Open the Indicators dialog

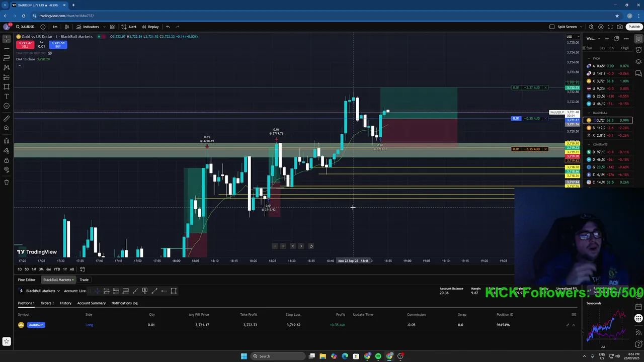click(x=88, y=27)
